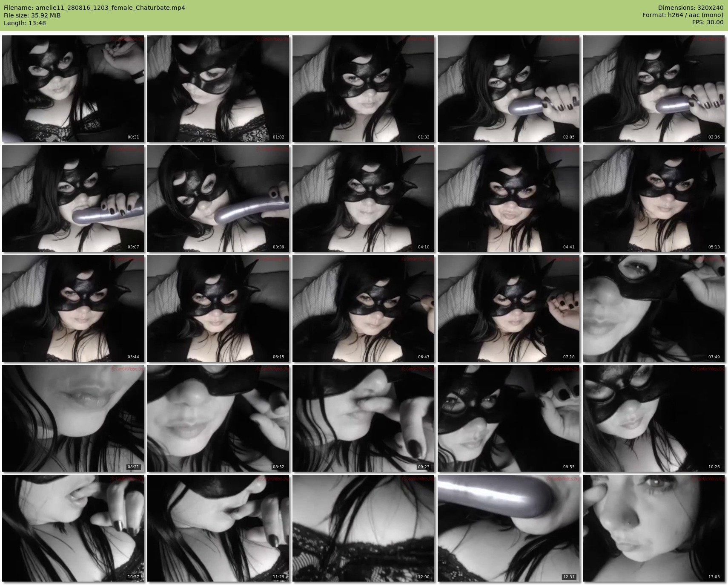Choose the thumbnail at 09:55
This screenshot has height=585, width=728.
point(508,418)
